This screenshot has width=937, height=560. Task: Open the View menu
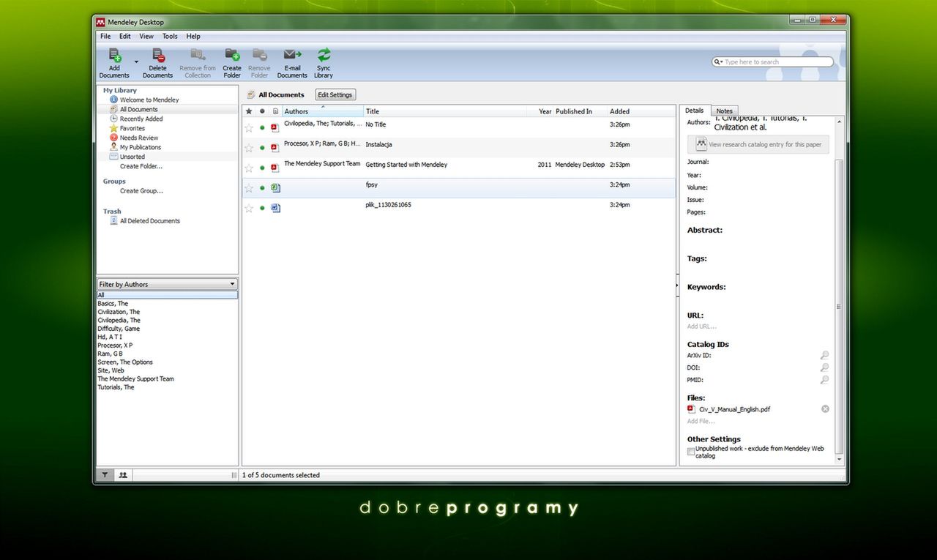tap(146, 36)
